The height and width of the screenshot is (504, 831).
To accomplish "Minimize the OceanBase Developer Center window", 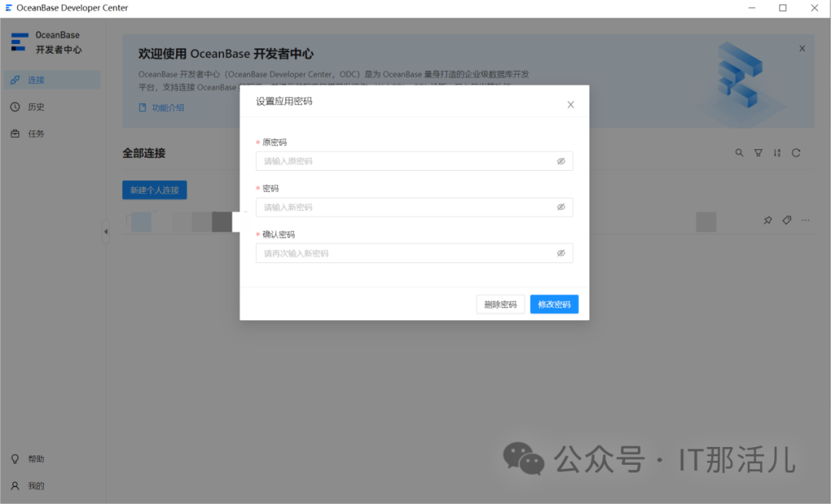I will 752,8.
